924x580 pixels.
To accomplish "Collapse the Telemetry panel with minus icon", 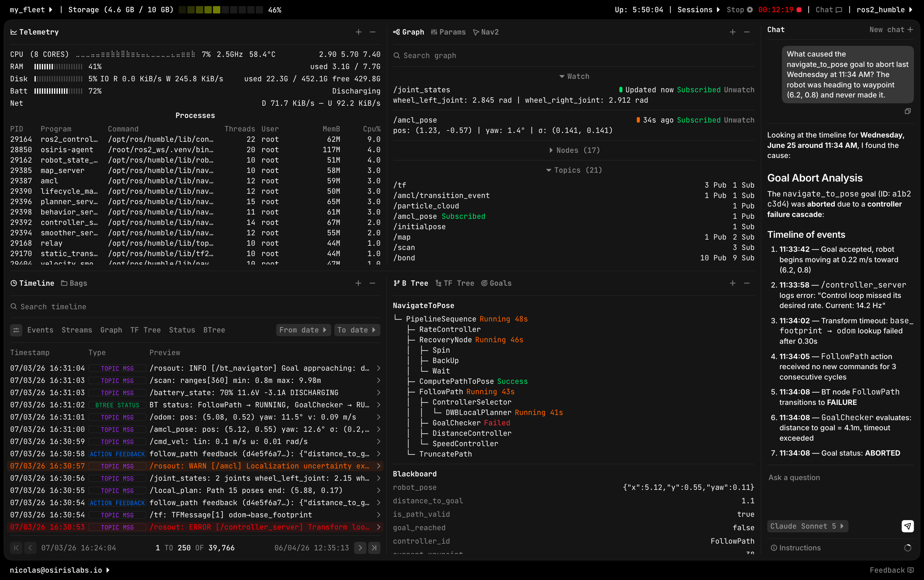I will (372, 32).
